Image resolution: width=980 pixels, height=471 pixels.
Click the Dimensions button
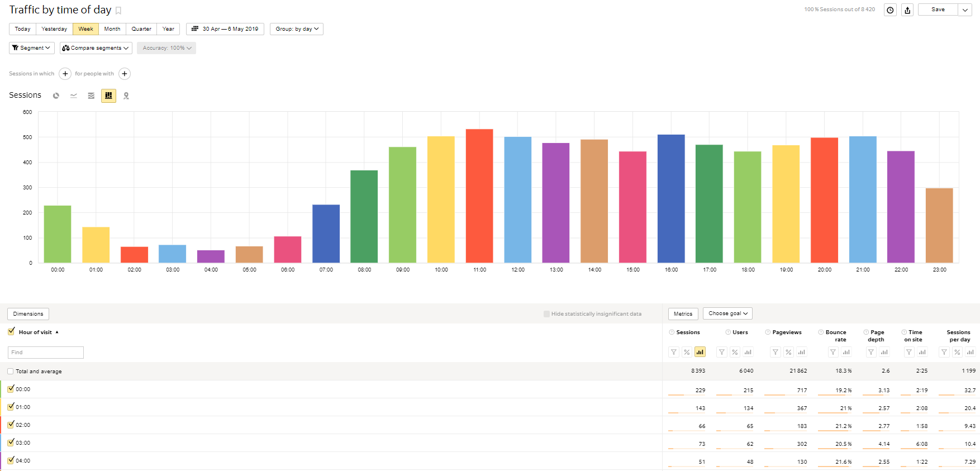point(28,314)
